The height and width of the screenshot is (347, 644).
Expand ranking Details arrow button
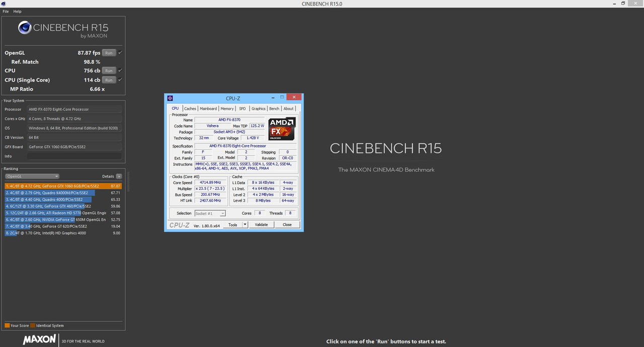click(x=119, y=177)
